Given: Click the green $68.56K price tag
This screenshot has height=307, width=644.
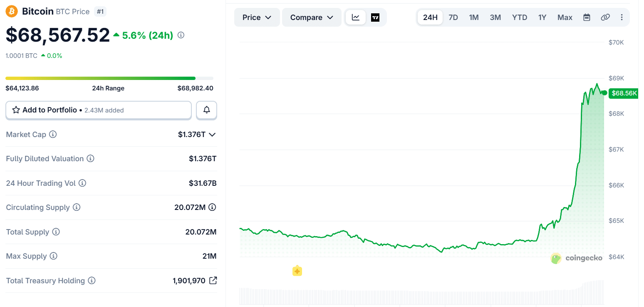Looking at the screenshot, I should click(x=623, y=93).
